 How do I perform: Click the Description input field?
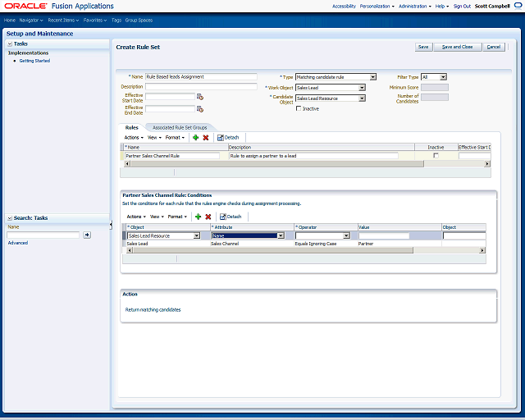[201, 86]
